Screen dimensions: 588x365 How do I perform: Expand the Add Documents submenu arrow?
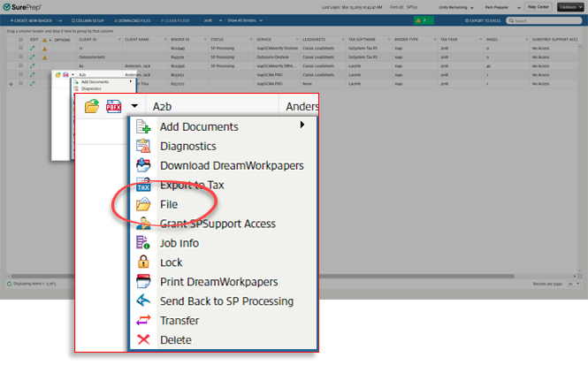(x=303, y=125)
